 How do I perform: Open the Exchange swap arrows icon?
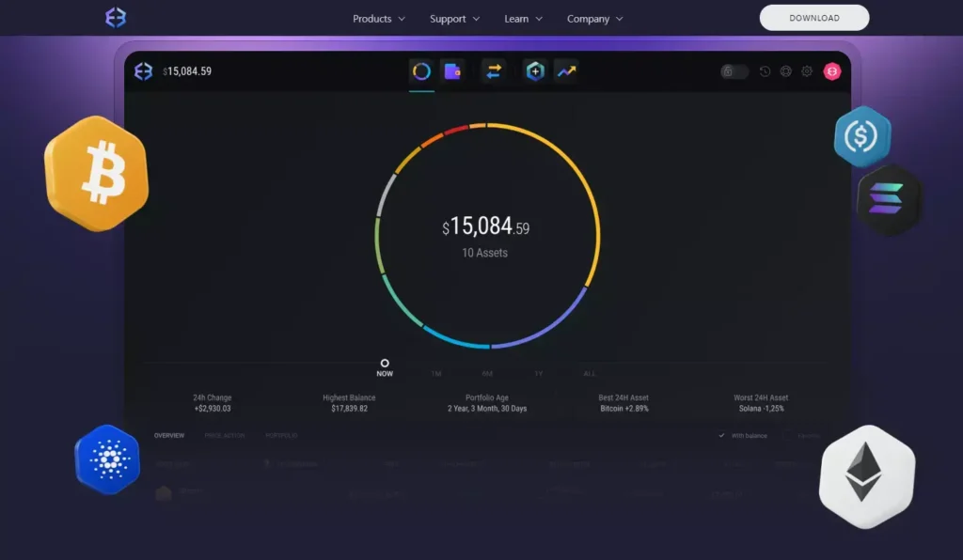[493, 71]
